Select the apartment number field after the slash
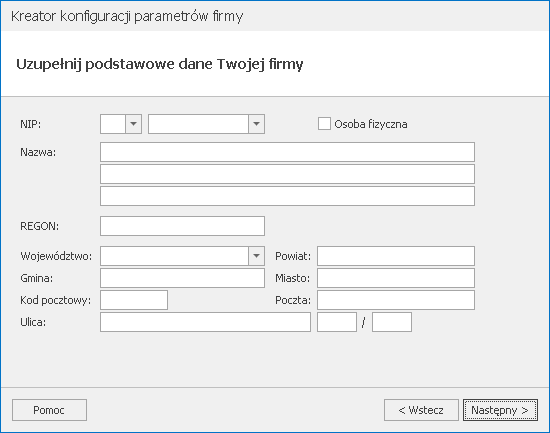550x433 pixels. click(392, 322)
